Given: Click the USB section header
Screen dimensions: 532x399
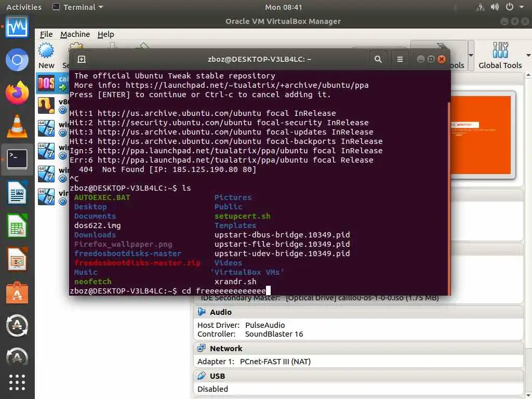Looking at the screenshot, I should [x=358, y=376].
